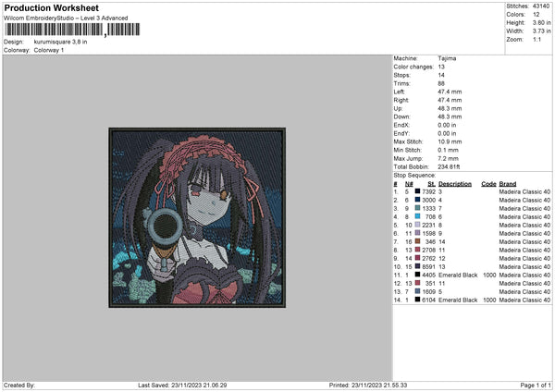Click the brown swatch in stop row 7
This screenshot has width=555, height=392.
pos(417,241)
